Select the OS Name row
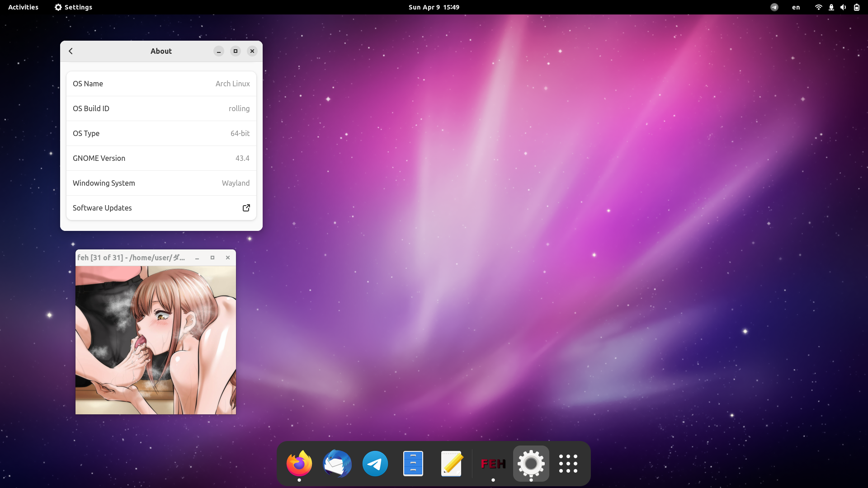 point(161,84)
